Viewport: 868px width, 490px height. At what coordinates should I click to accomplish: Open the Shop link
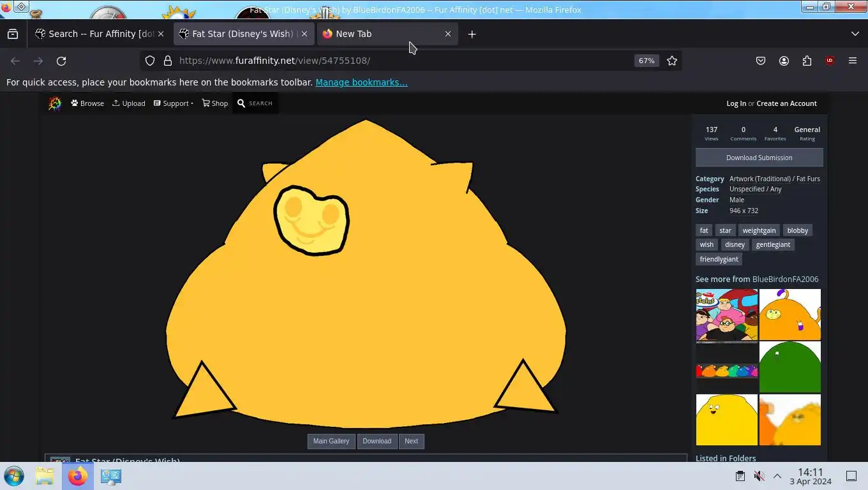click(215, 103)
